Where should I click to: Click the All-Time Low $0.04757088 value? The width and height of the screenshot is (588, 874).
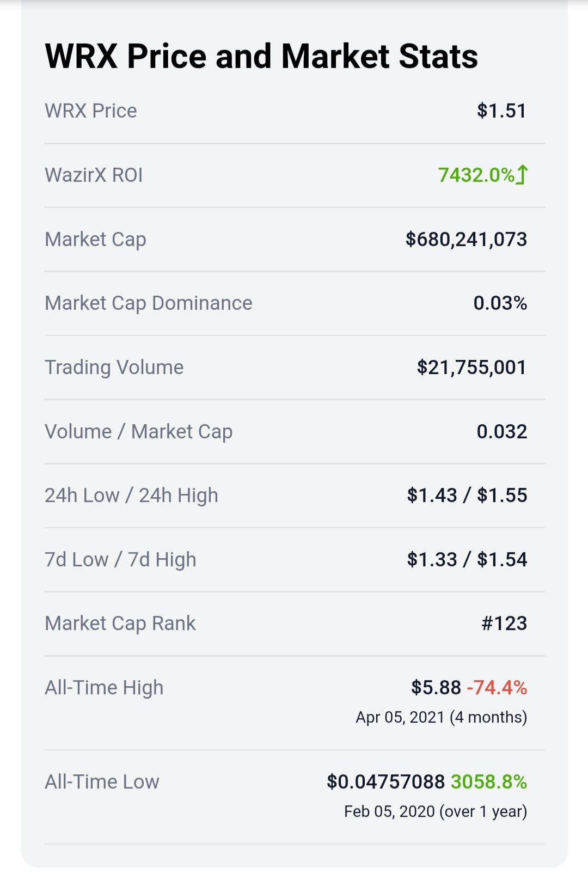(x=386, y=782)
